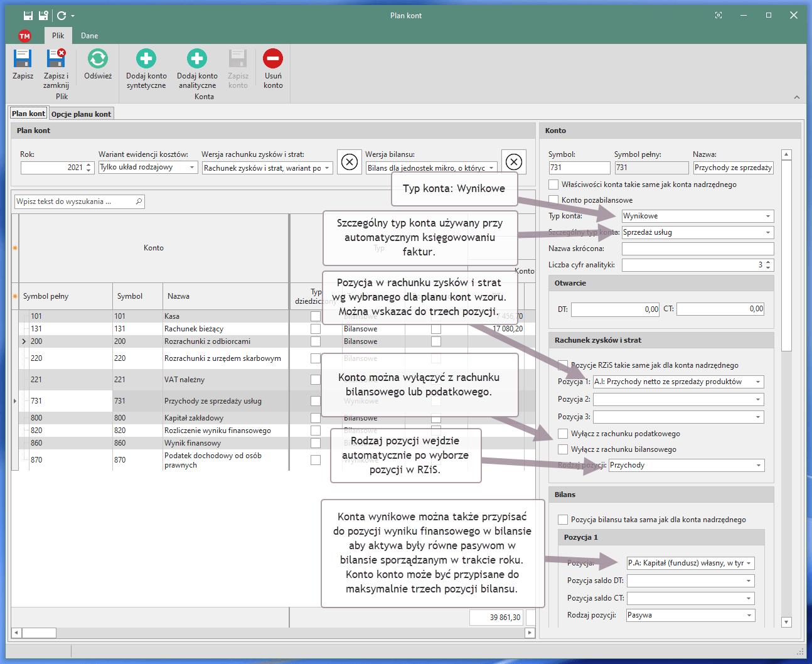Delete the account using Usuń konto
This screenshot has width=812, height=664.
[x=273, y=59]
